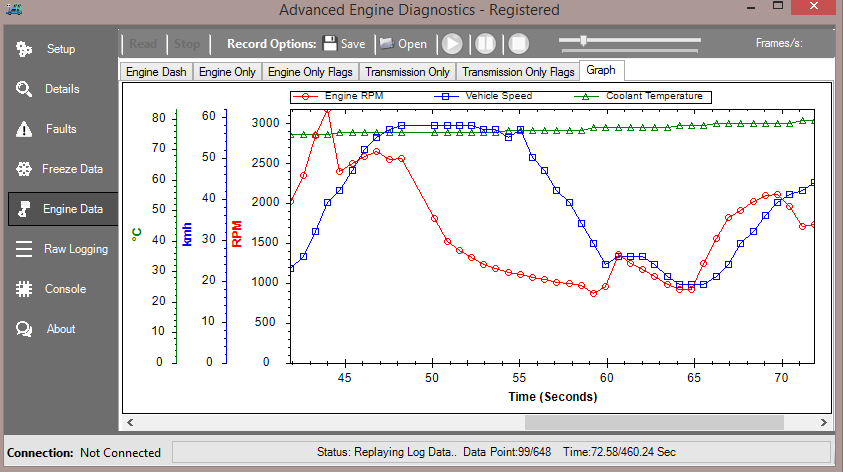Screen dimensions: 843x472
Task: Click the scrollbar right arrow
Action: click(x=824, y=423)
